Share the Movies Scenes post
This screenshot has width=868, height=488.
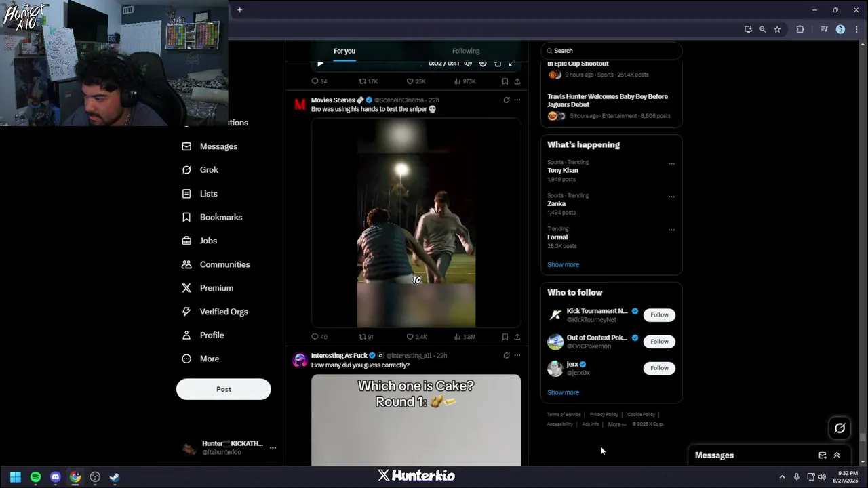517,337
